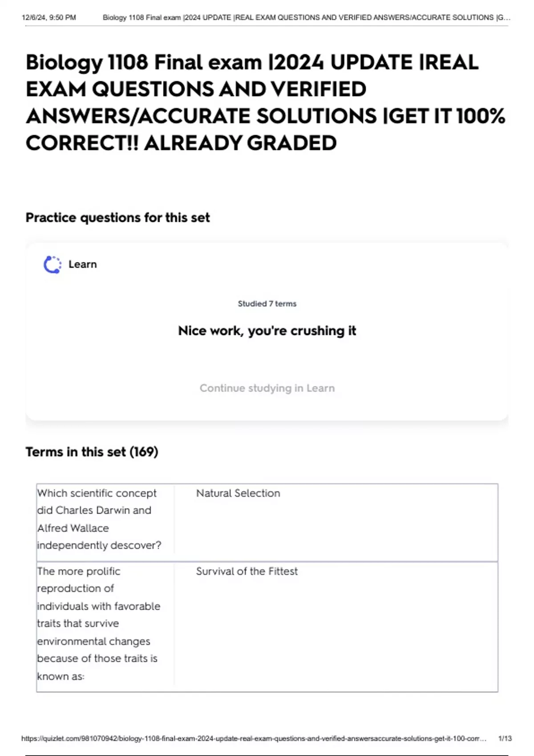Click the Learn circular icon
The width and height of the screenshot is (534, 756).
[52, 265]
